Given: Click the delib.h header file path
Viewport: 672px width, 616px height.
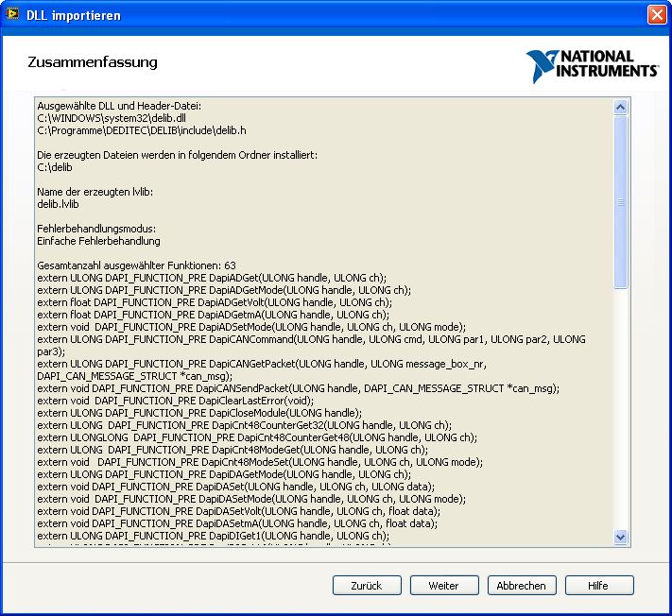Looking at the screenshot, I should 142,129.
